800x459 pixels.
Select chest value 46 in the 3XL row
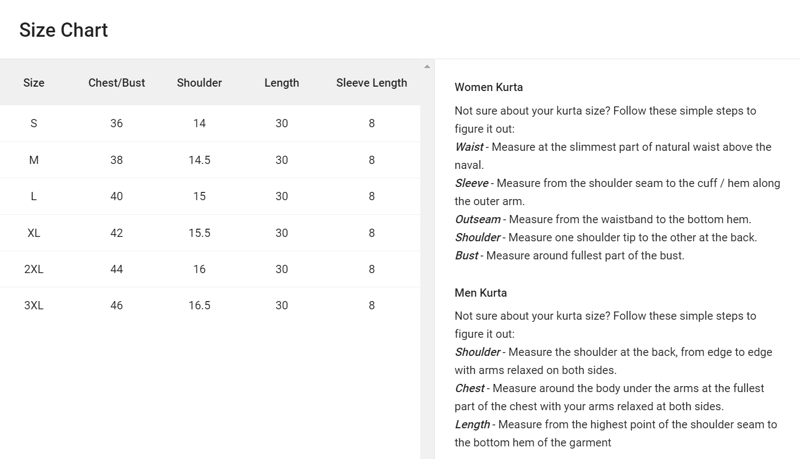click(117, 305)
